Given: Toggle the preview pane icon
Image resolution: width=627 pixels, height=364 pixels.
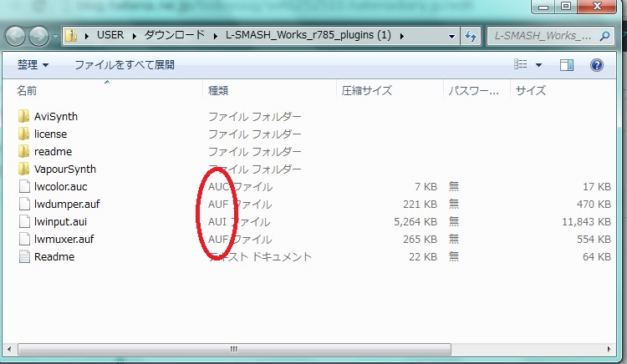Looking at the screenshot, I should click(567, 64).
